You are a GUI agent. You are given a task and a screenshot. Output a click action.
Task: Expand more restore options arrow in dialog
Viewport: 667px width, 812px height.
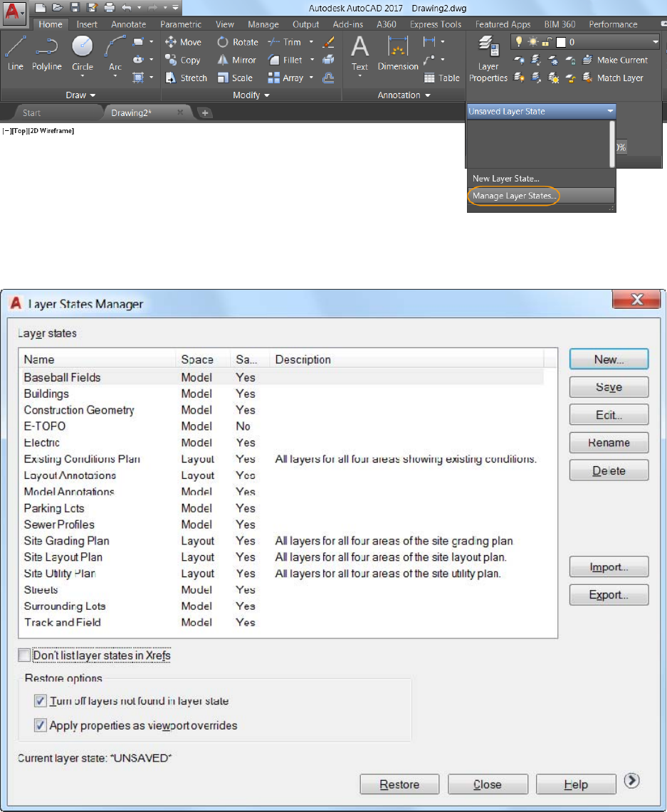[631, 781]
